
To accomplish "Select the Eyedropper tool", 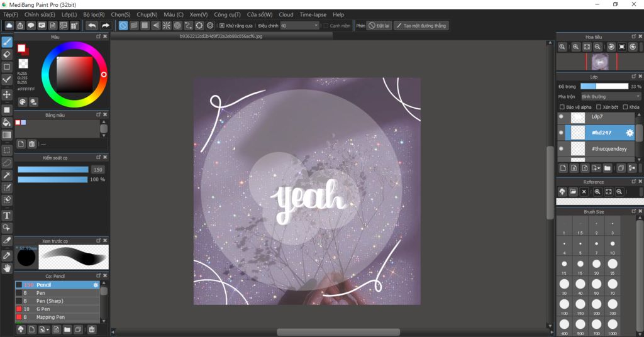I will [7, 256].
